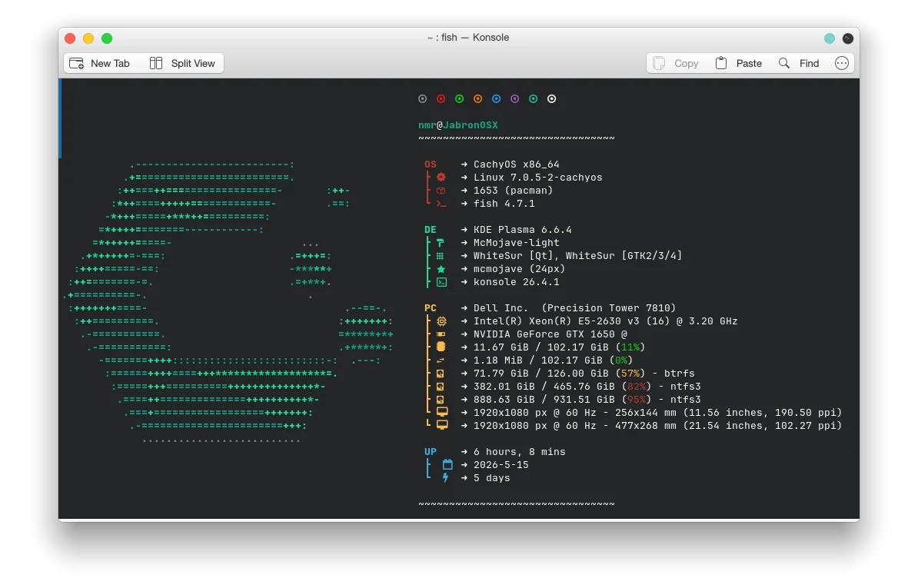Click the gray color dot
918x588 pixels.
tap(422, 99)
